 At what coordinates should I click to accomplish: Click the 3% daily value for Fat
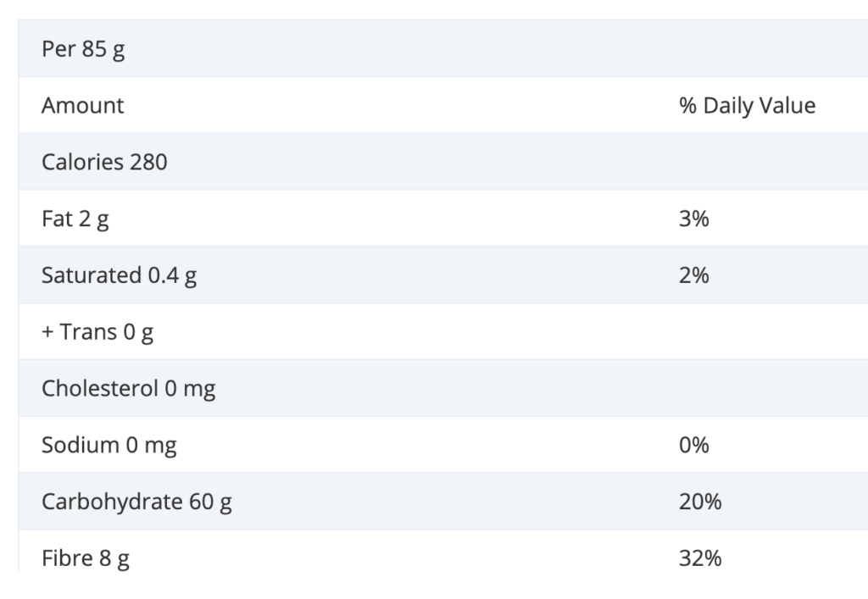[693, 219]
